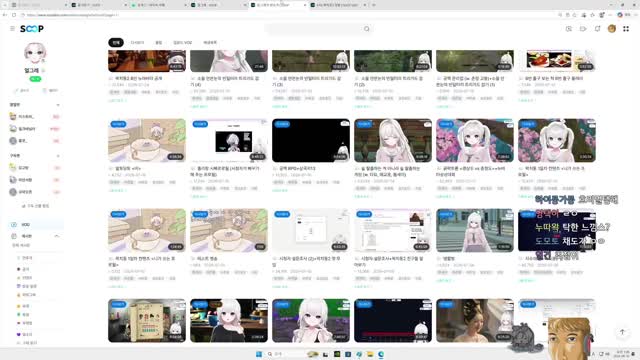Click the search magnifier icon
This screenshot has height=360, width=640.
tap(367, 29)
